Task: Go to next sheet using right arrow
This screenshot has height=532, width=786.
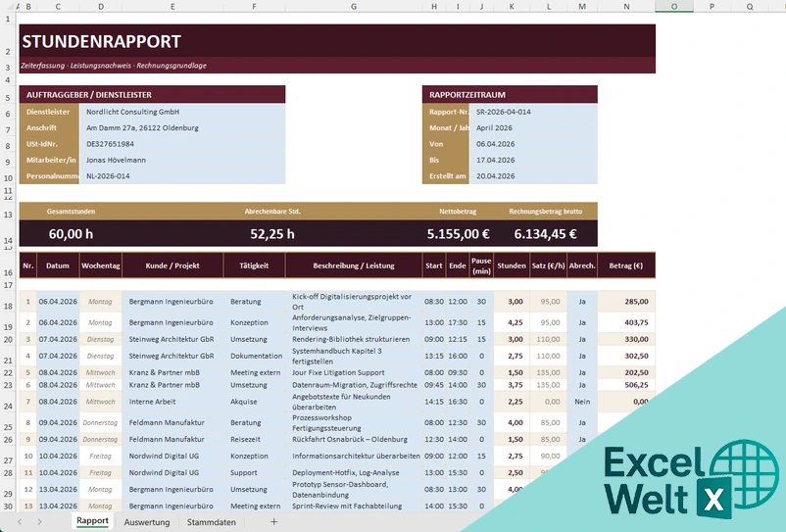Action: (x=39, y=521)
